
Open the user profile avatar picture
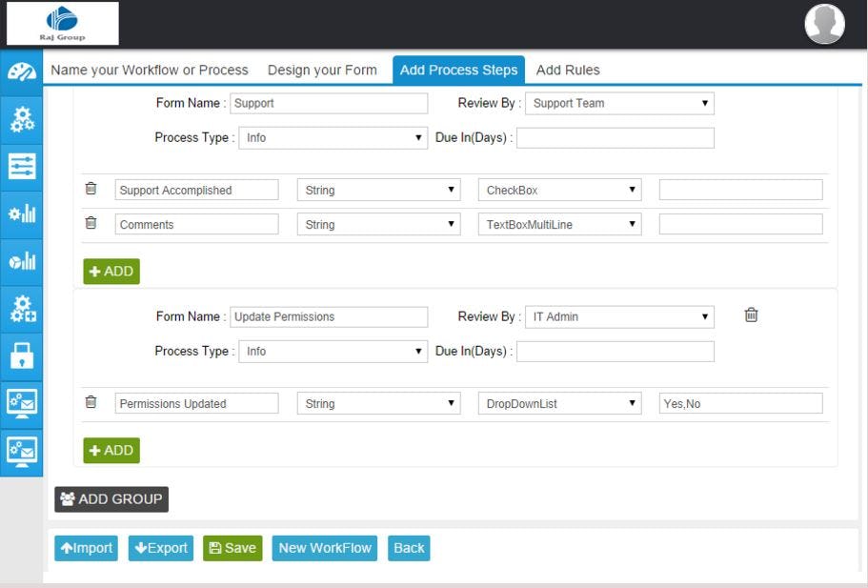(822, 24)
